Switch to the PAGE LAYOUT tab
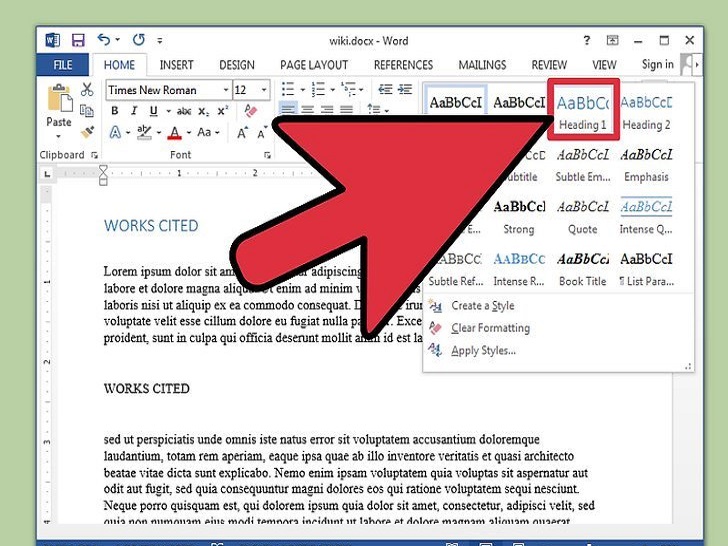 pyautogui.click(x=314, y=65)
